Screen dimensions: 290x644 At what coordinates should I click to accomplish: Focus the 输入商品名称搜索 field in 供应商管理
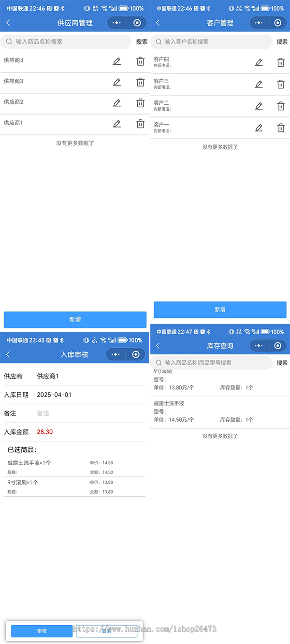(66, 42)
